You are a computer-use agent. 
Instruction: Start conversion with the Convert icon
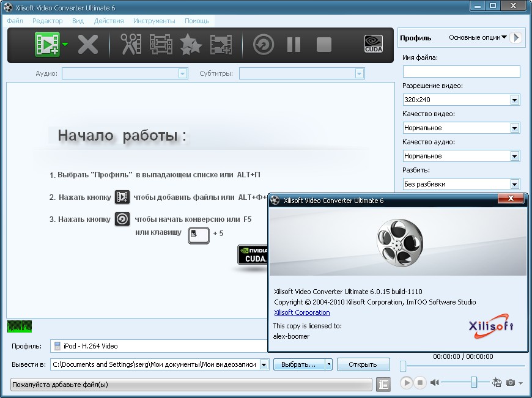pyautogui.click(x=264, y=44)
